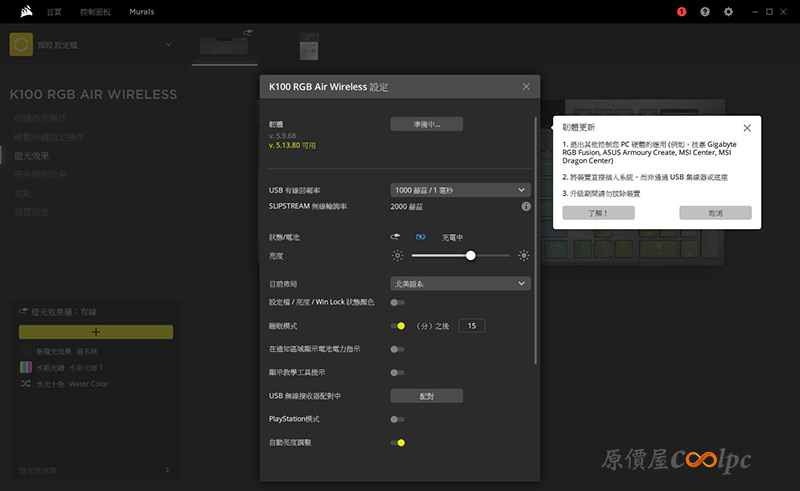Viewport: 800px width, 491px height.
Task: Confirm with 了解！ button
Action: click(598, 213)
